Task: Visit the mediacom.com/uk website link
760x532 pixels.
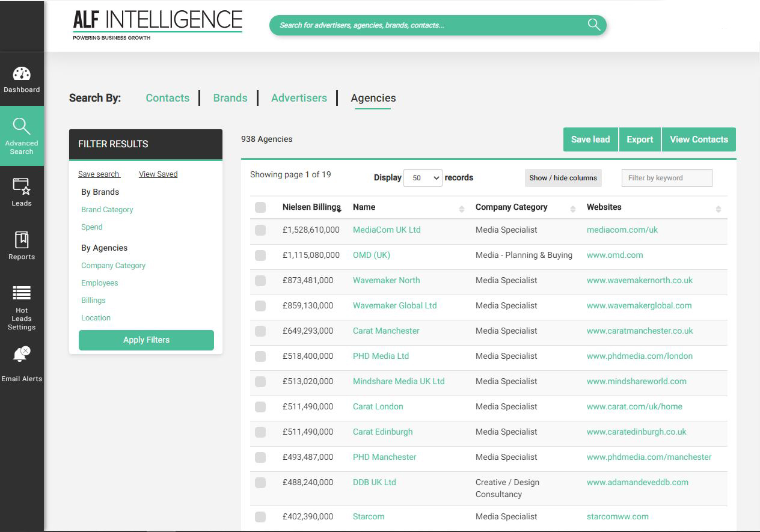Action: click(622, 230)
